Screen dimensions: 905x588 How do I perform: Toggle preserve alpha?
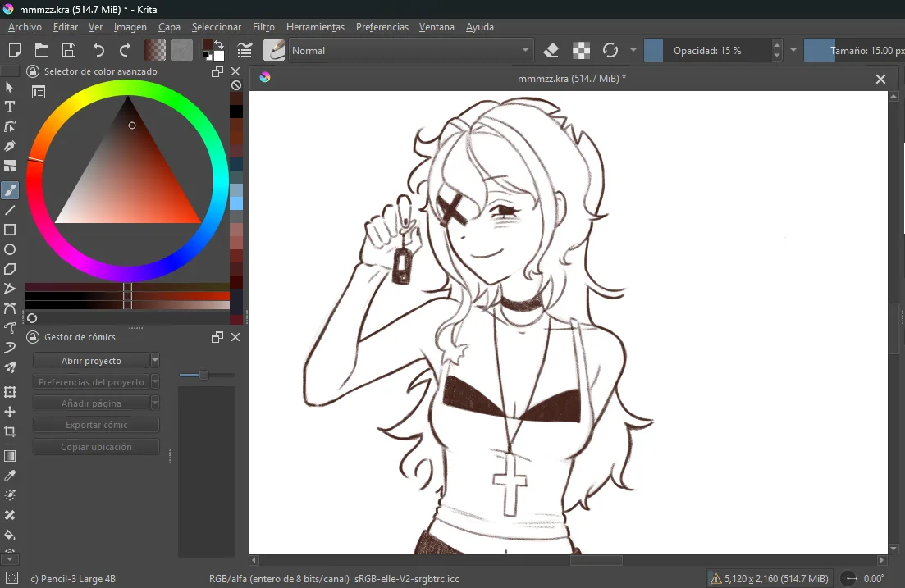[581, 50]
